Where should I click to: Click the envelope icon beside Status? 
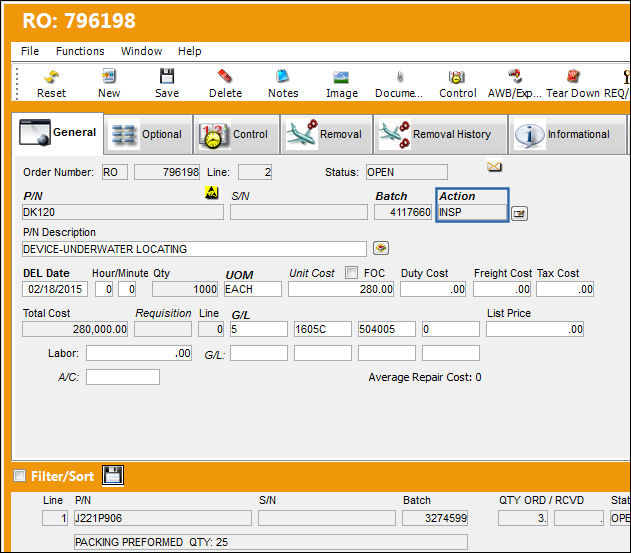pyautogui.click(x=494, y=166)
